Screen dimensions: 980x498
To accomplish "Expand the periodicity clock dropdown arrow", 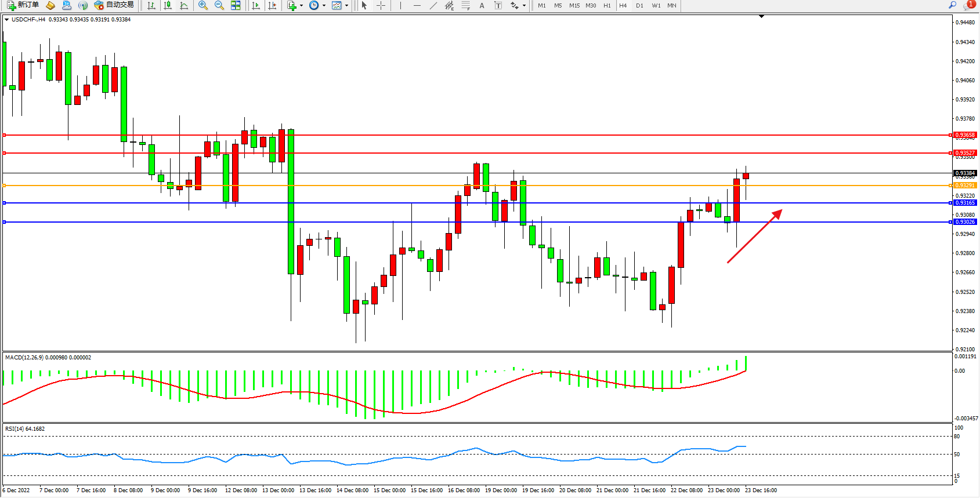I will point(324,6).
